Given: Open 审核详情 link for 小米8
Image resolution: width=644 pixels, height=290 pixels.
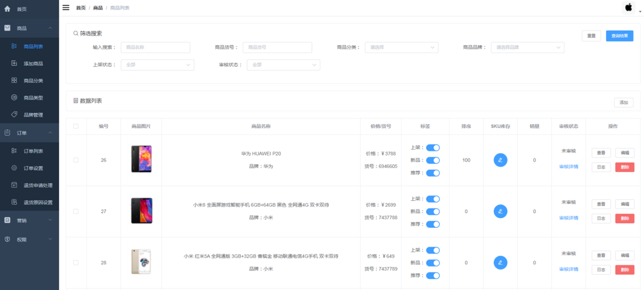Looking at the screenshot, I should [569, 218].
